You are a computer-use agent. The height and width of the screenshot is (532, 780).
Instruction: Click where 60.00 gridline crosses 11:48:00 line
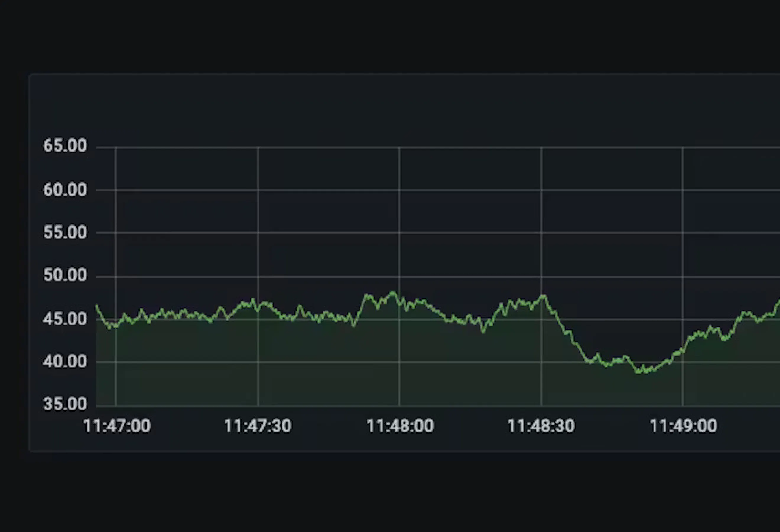(399, 190)
